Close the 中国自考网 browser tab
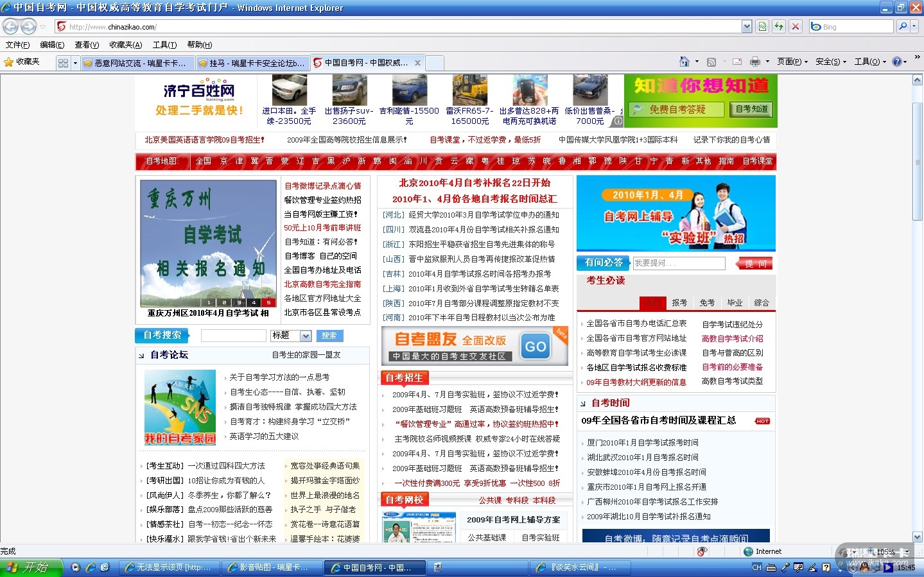This screenshot has height=577, width=924. (417, 63)
